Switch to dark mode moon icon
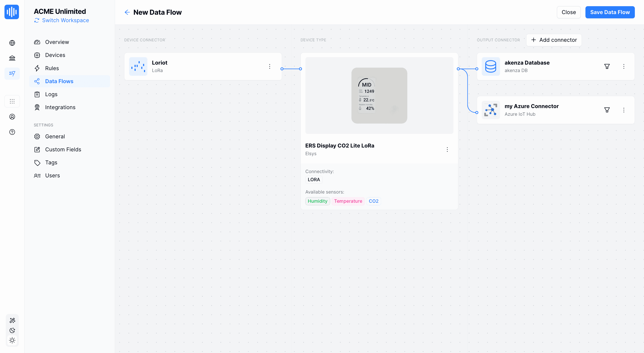Screen dimensions: 644x353 click(x=12, y=330)
